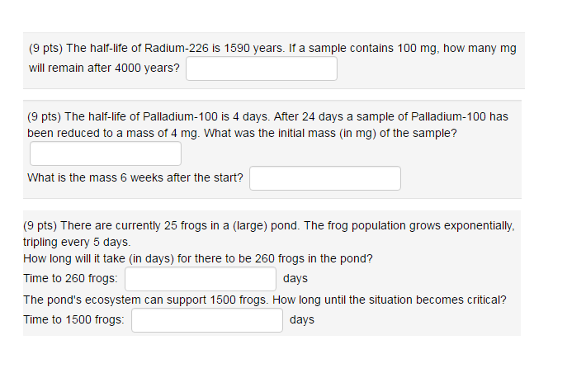Click the "Time to 1500 frogs:" label
The image size is (567, 392).
click(x=74, y=319)
